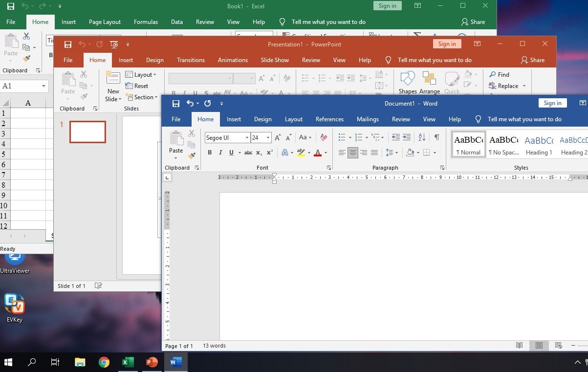Viewport: 588px width, 372px height.
Task: Click Text Effects glowing A icon
Action: click(x=284, y=153)
